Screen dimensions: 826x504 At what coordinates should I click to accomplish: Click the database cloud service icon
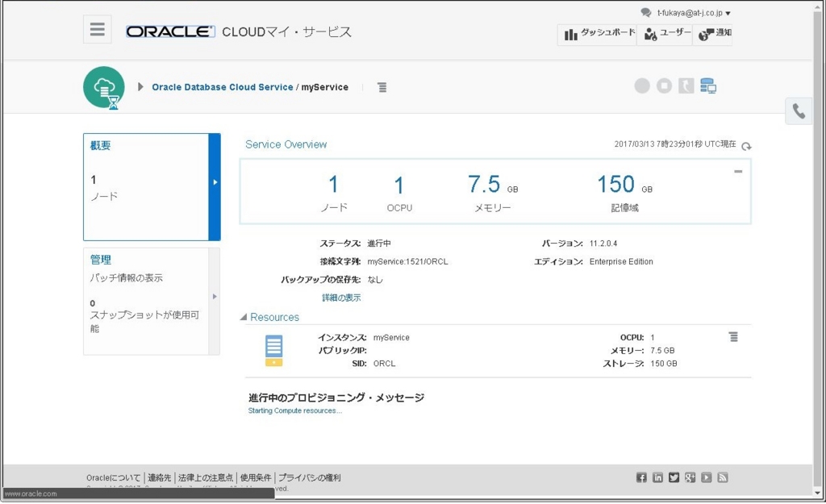click(104, 87)
